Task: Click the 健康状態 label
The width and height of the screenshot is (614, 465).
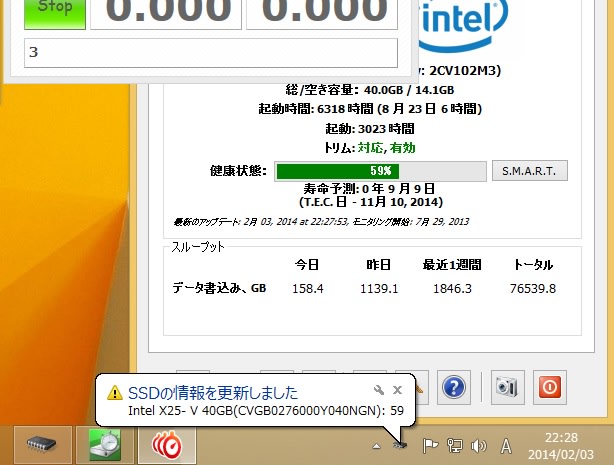Action: click(x=238, y=171)
